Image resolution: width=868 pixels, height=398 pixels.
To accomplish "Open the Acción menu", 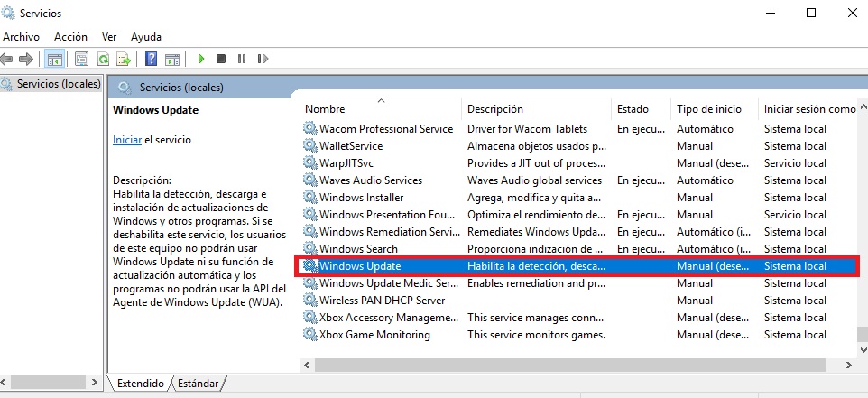I will click(x=70, y=37).
